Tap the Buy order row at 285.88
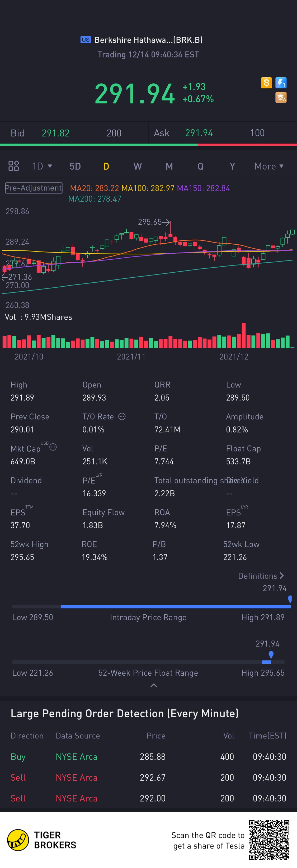This screenshot has height=868, width=297. click(x=148, y=757)
